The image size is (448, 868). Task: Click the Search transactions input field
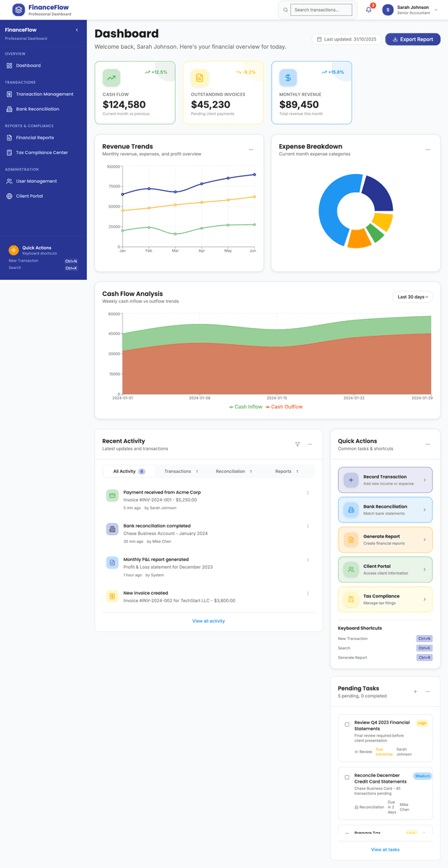coord(321,10)
